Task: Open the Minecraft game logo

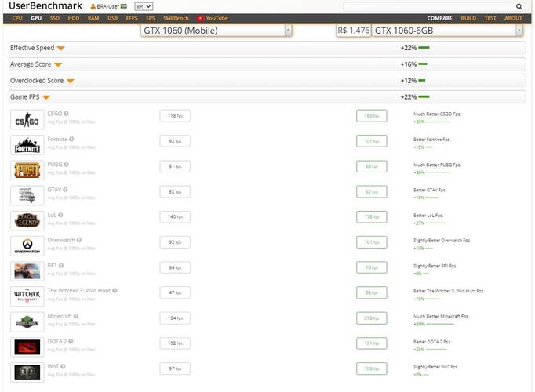Action: [x=27, y=321]
